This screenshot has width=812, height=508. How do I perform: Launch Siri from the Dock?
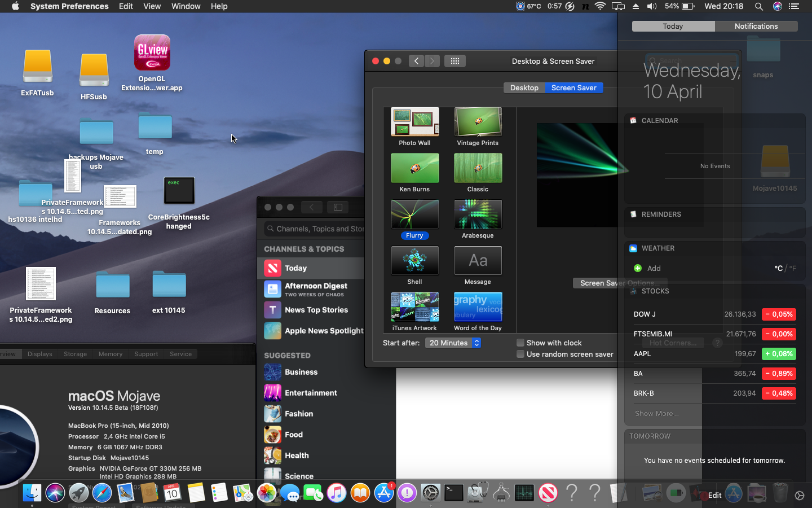pos(55,493)
